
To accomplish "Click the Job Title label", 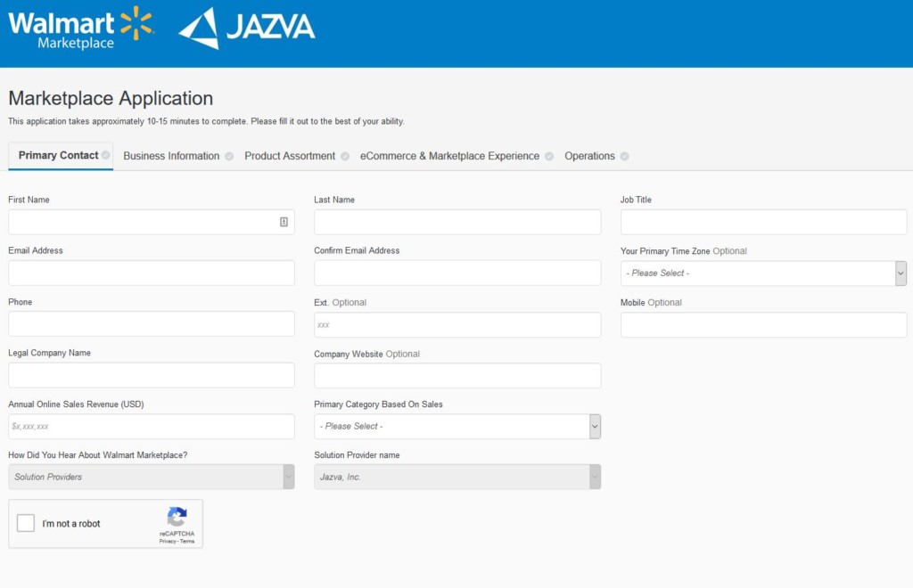I will [x=636, y=200].
